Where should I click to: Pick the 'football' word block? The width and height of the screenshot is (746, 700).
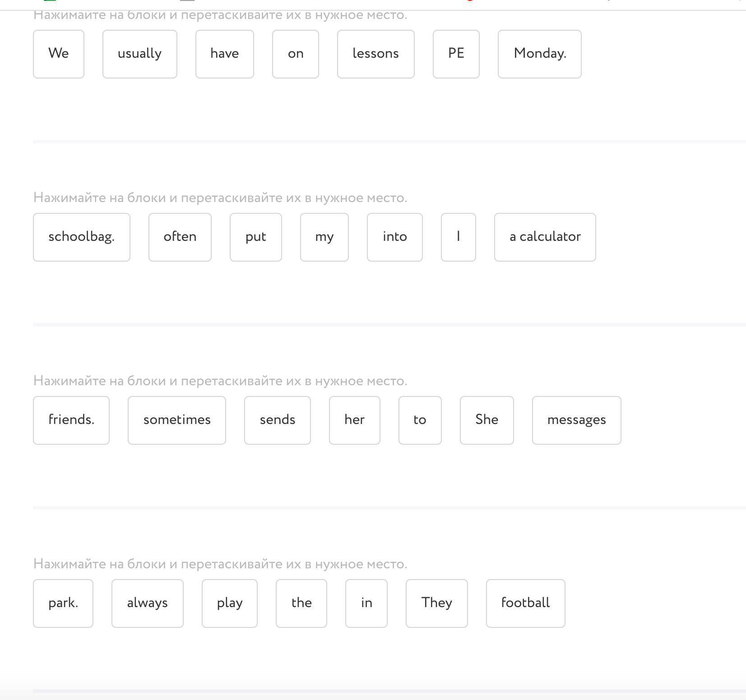525,603
